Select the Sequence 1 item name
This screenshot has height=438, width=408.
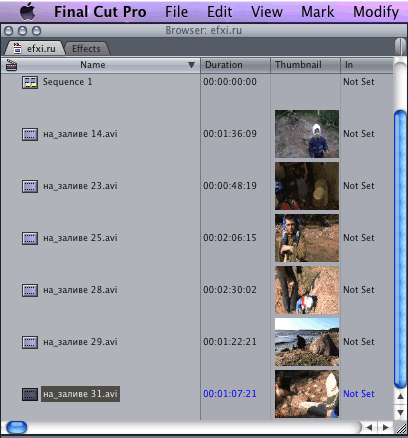click(67, 82)
